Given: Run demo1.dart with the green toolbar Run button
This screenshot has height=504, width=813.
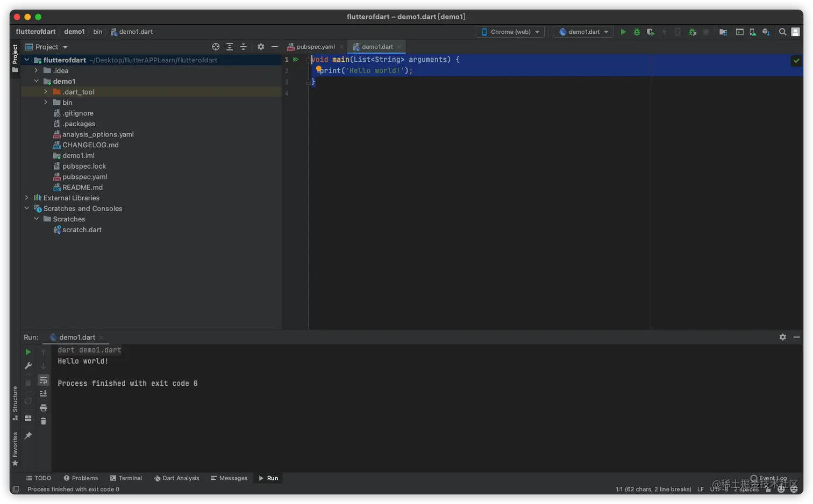Looking at the screenshot, I should 623,32.
